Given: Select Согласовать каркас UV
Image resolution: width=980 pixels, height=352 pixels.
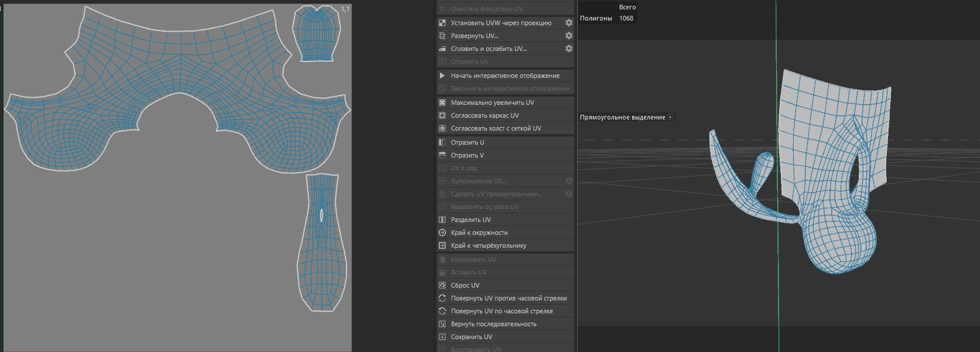Looking at the screenshot, I should coord(505,115).
